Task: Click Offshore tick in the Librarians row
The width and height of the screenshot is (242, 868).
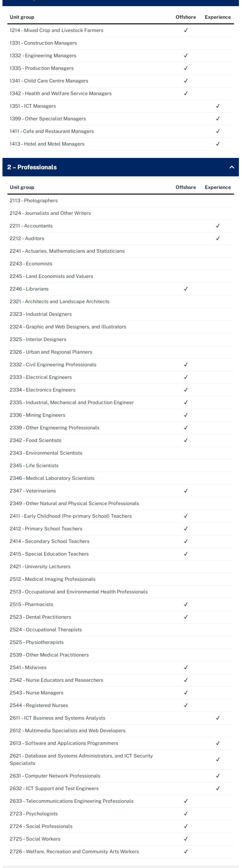Action: [x=186, y=289]
